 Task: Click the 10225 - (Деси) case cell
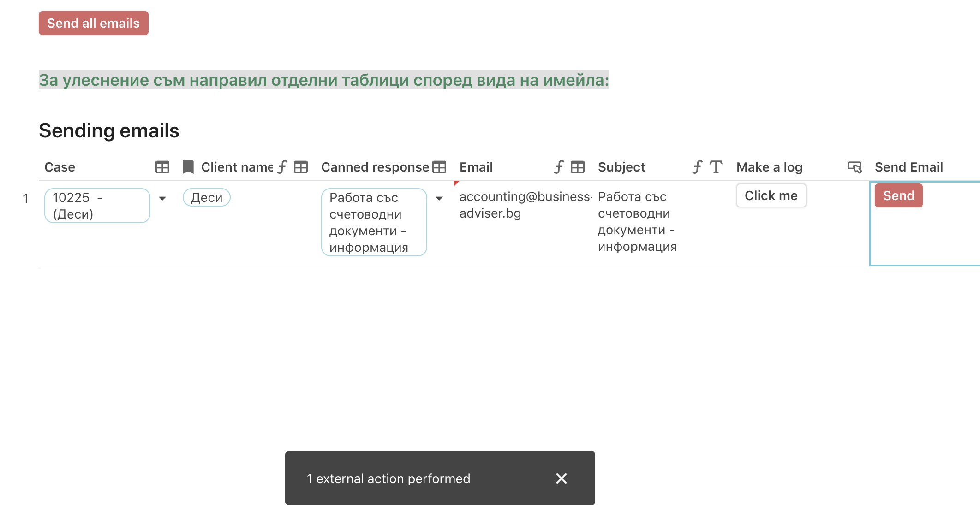tap(97, 206)
